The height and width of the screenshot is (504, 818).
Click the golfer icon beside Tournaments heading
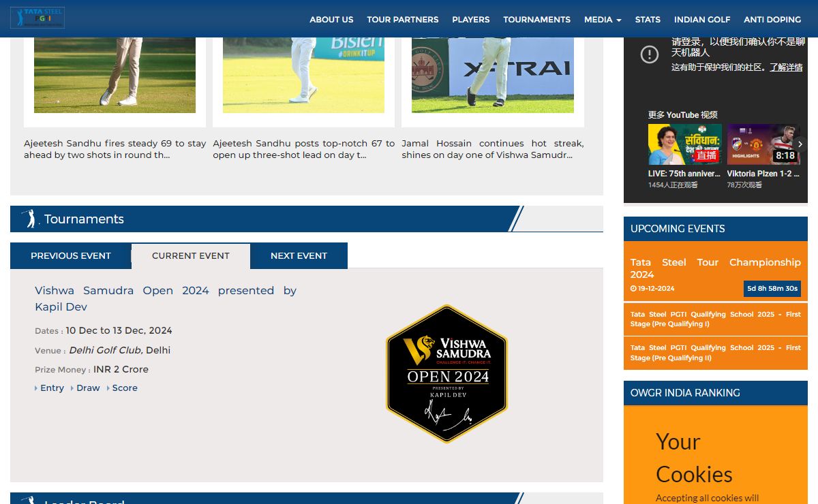[x=29, y=219]
